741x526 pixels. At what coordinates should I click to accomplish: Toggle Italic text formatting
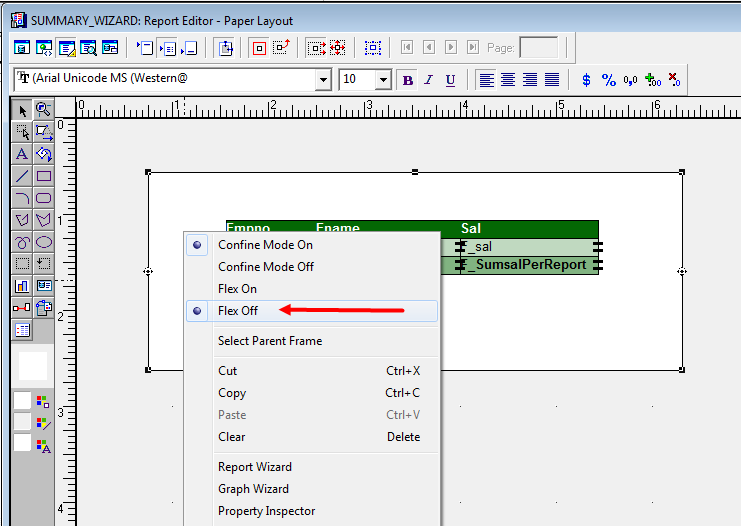pyautogui.click(x=429, y=80)
